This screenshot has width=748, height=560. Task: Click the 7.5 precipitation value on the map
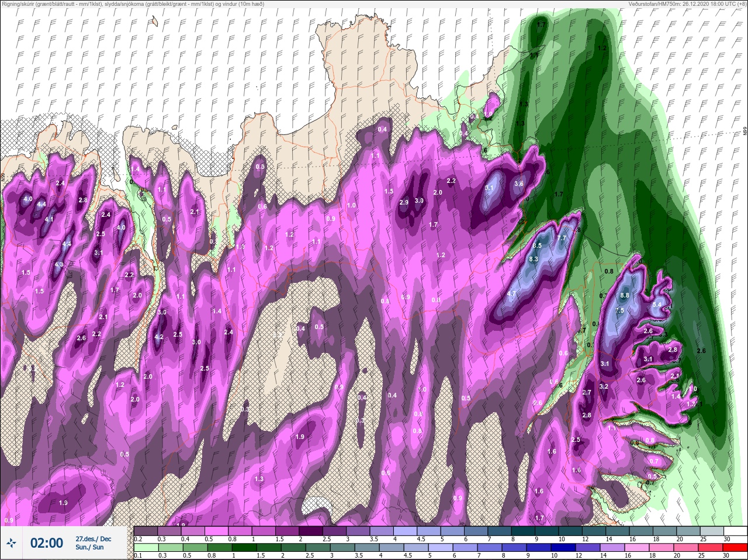click(619, 310)
